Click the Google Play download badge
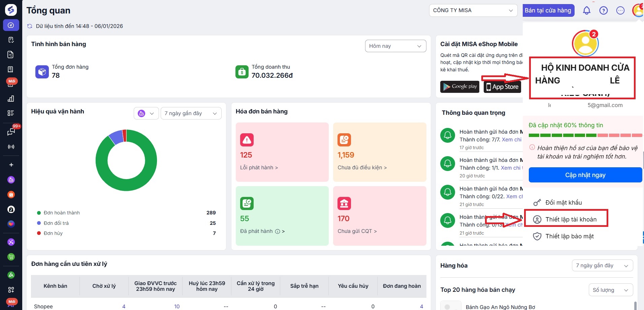 tap(459, 87)
